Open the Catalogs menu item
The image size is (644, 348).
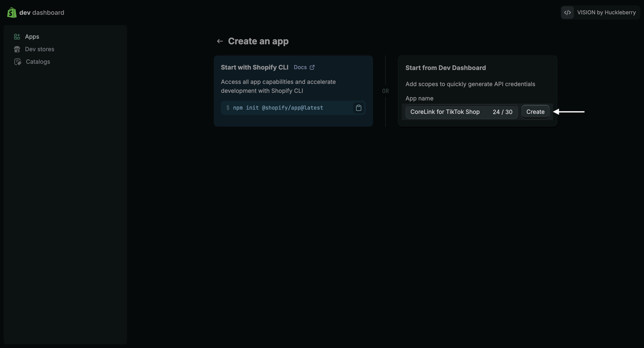[38, 62]
